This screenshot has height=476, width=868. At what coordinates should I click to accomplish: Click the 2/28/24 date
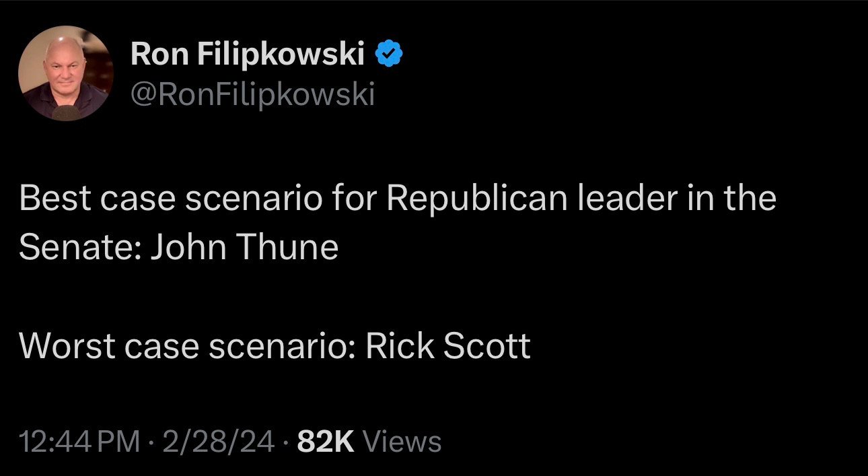[x=218, y=442]
